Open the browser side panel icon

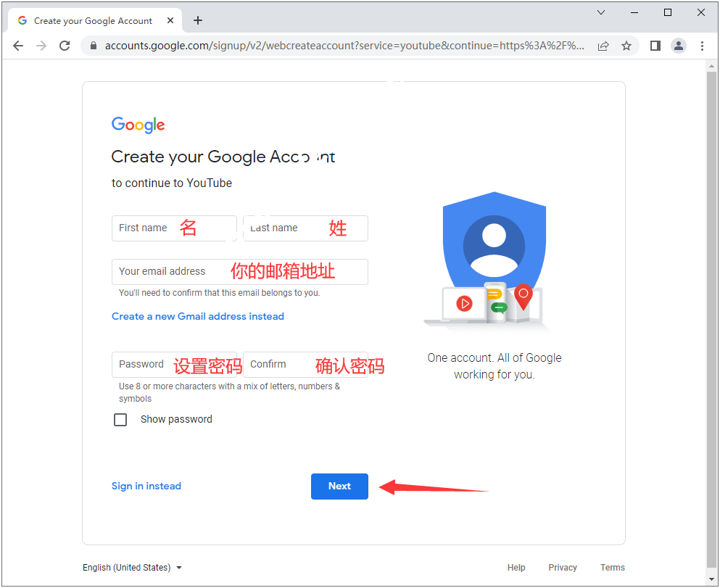655,46
